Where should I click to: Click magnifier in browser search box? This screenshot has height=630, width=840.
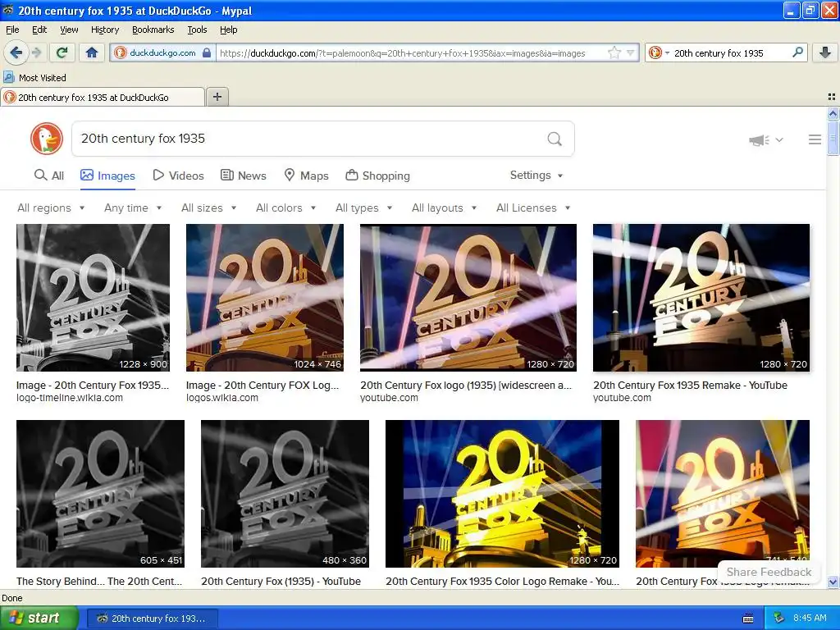click(x=797, y=52)
